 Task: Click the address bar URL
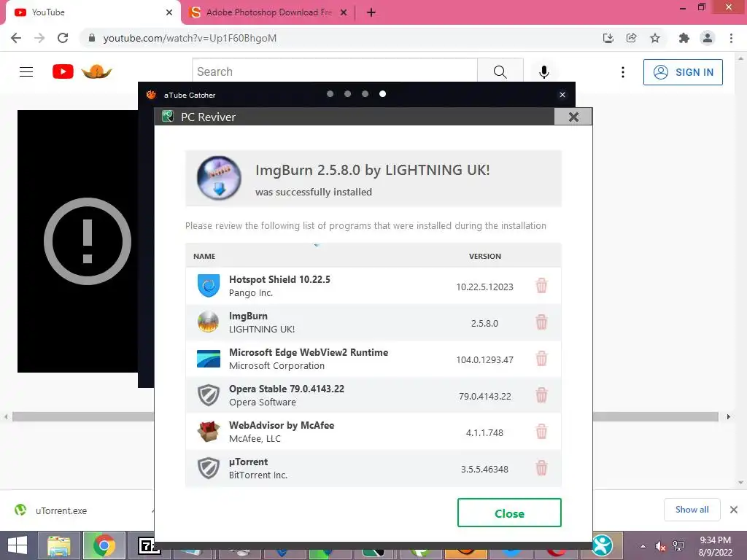click(190, 38)
